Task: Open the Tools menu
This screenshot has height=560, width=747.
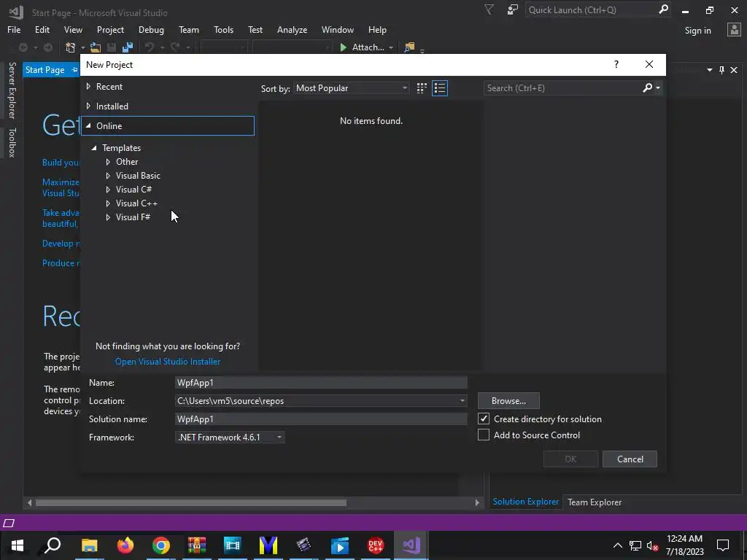Action: point(223,29)
